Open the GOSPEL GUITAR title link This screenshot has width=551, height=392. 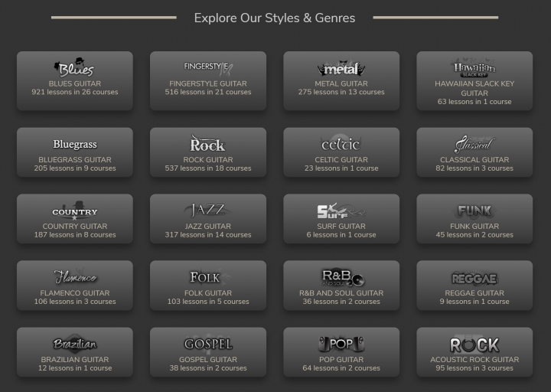tap(208, 360)
